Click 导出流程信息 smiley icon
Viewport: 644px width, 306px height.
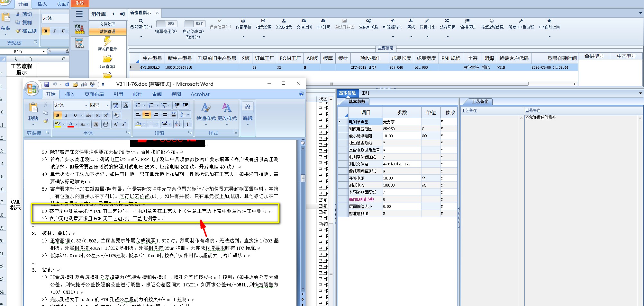point(492,21)
